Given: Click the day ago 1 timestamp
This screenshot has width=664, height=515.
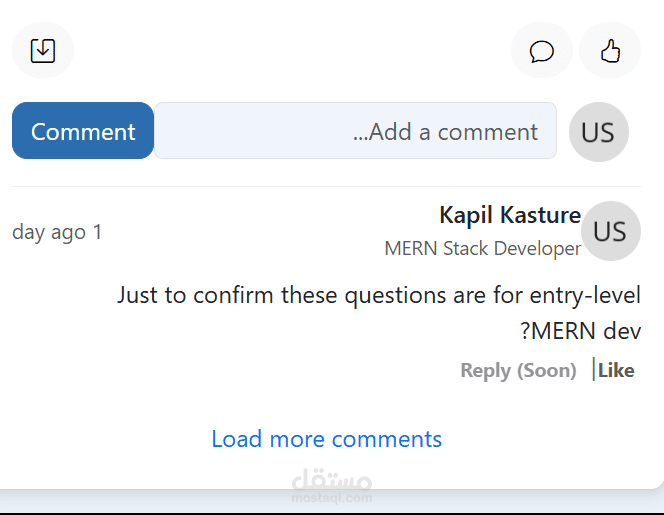Looking at the screenshot, I should point(57,232).
